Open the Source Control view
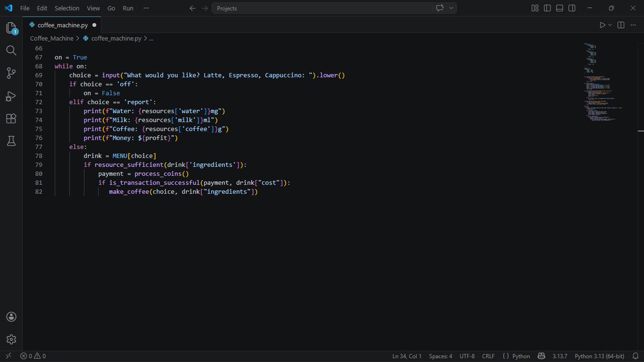Screen dimensions: 644x362 (x=11, y=73)
